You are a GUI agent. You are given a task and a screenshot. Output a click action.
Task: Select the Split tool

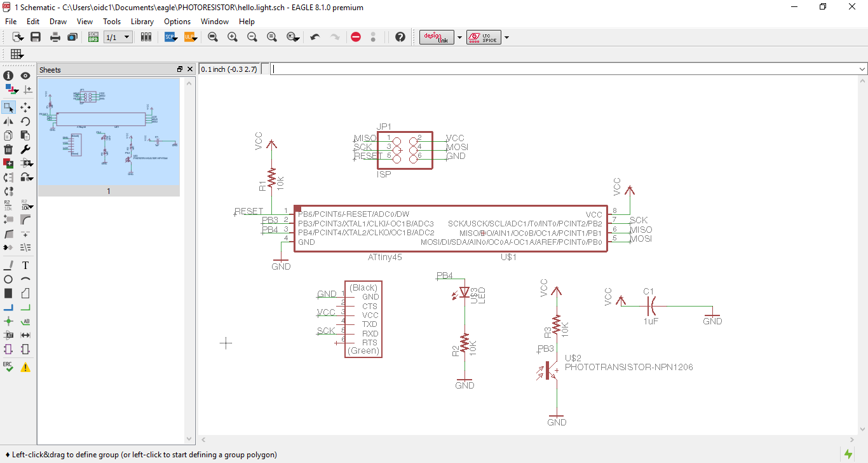click(8, 233)
